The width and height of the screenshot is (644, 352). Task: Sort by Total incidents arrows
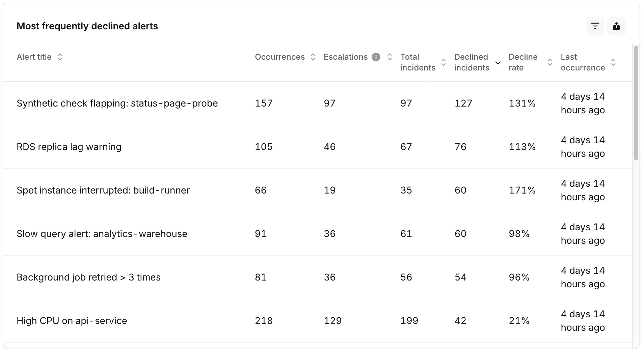pyautogui.click(x=444, y=62)
